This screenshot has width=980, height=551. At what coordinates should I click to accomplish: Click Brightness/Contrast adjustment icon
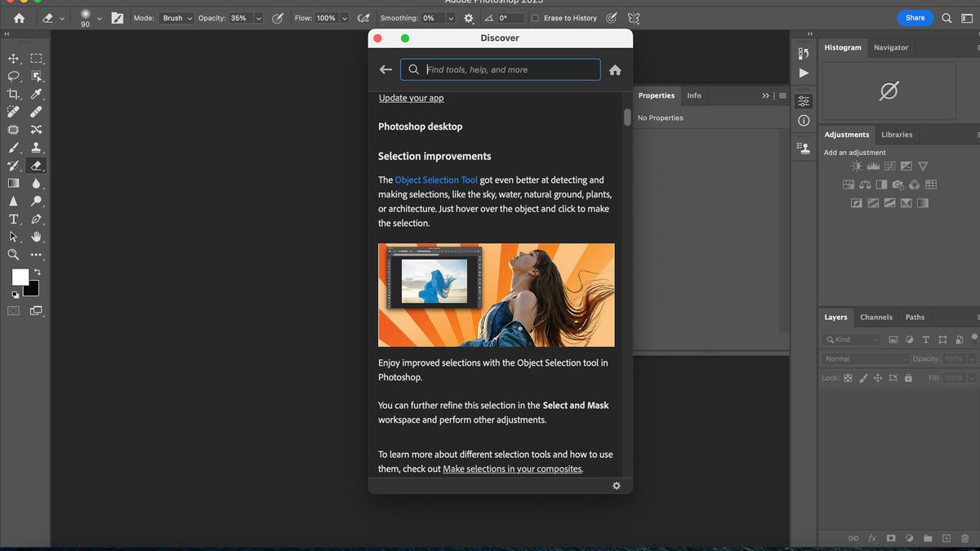click(x=857, y=166)
